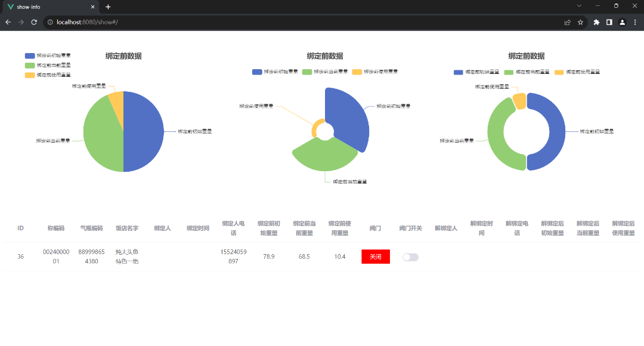
Task: Go back using the browser back arrow
Action: pos(8,22)
